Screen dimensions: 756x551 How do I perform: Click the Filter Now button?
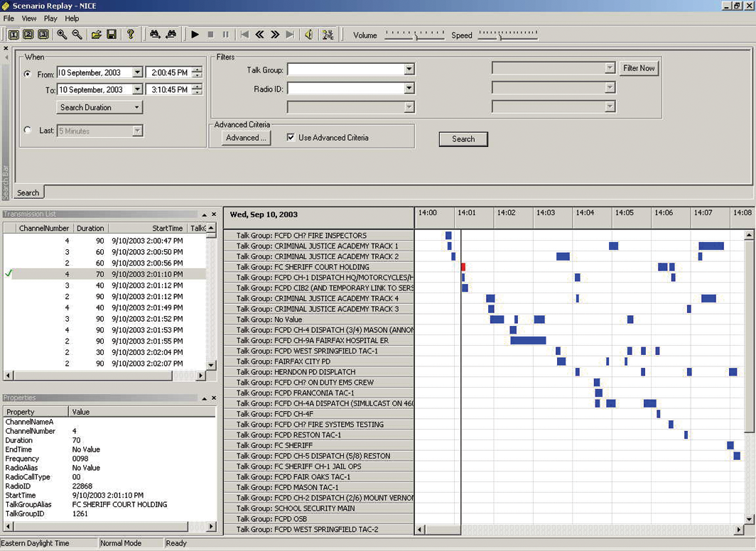[x=638, y=68]
